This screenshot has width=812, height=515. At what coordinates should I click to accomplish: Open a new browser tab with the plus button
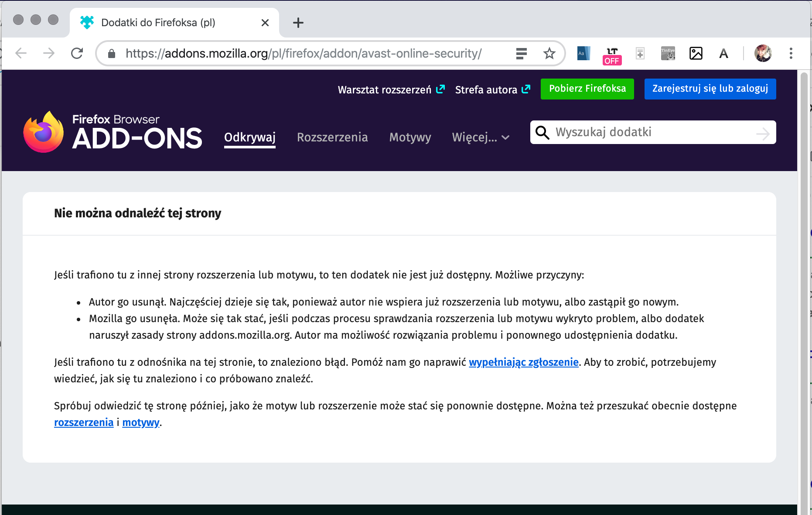point(298,23)
